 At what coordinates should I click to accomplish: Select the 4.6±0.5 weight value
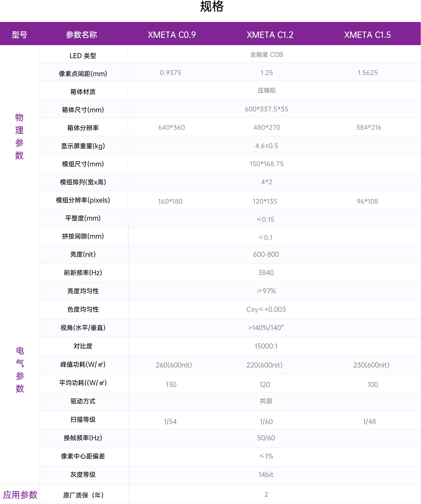(x=267, y=146)
